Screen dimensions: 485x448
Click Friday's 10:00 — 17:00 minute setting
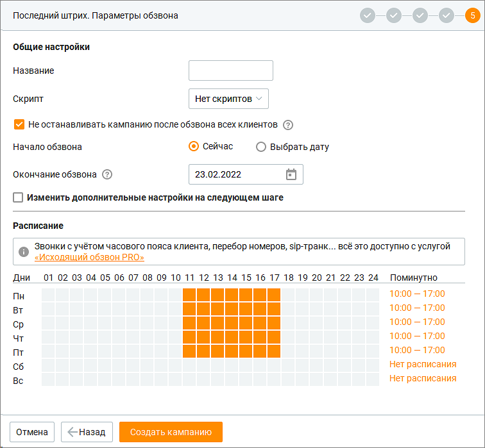pos(417,351)
